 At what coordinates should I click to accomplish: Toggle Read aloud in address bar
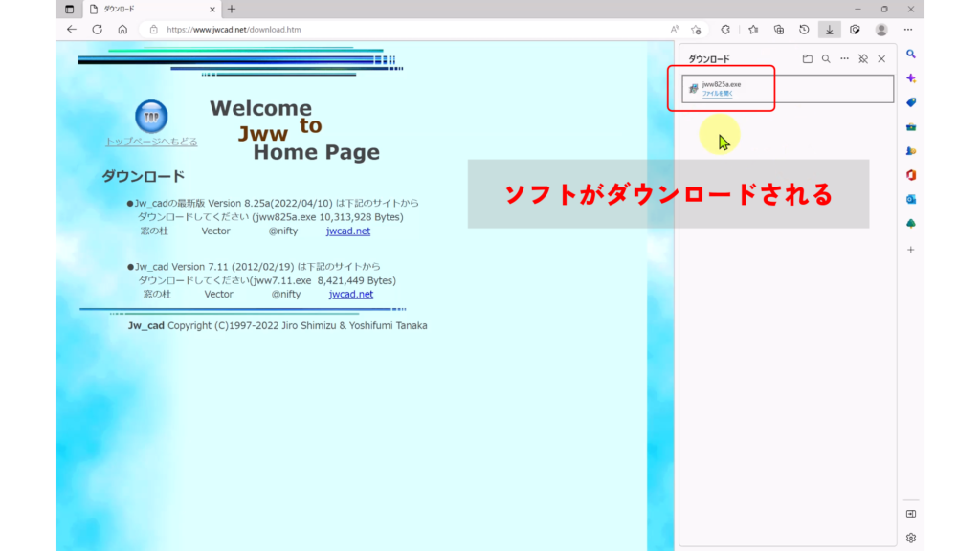675,30
